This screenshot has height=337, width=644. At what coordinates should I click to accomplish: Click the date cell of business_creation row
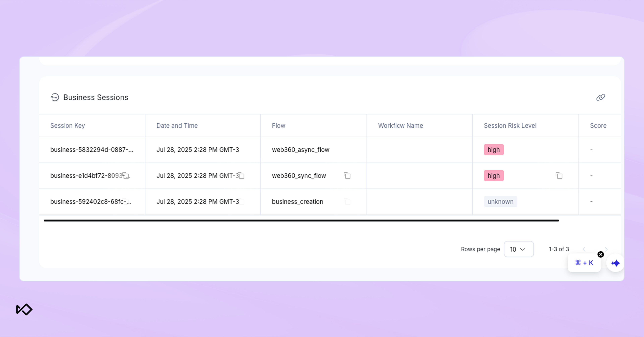(x=198, y=202)
